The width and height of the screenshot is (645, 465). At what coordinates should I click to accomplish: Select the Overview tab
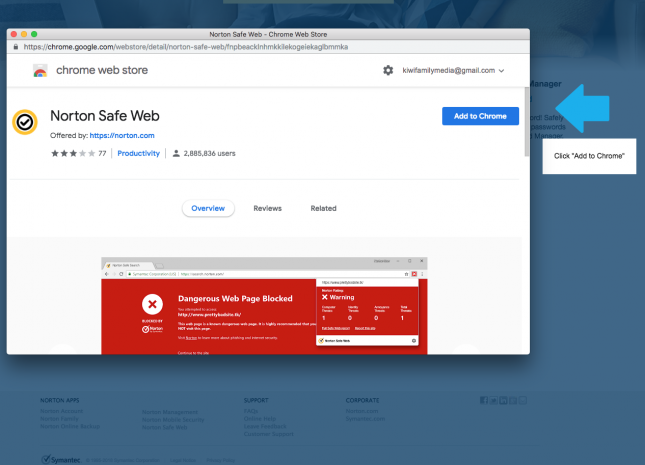[x=208, y=208]
